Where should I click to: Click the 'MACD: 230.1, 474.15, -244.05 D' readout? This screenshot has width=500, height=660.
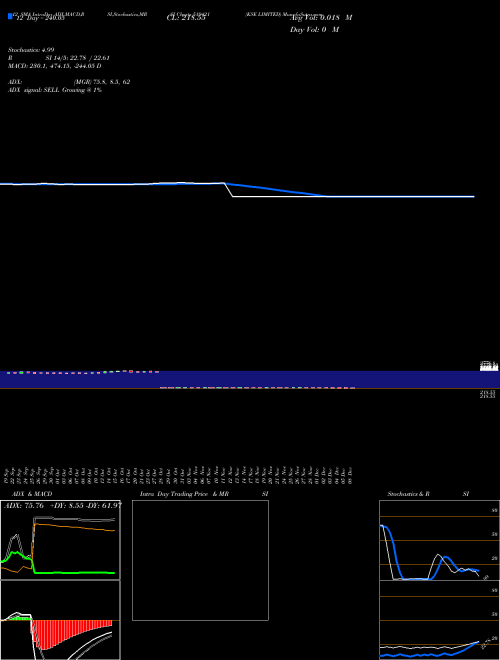(x=55, y=66)
